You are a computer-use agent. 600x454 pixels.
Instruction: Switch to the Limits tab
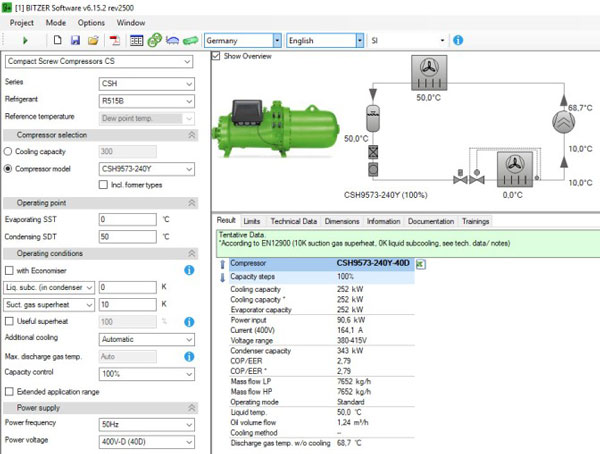(x=252, y=221)
